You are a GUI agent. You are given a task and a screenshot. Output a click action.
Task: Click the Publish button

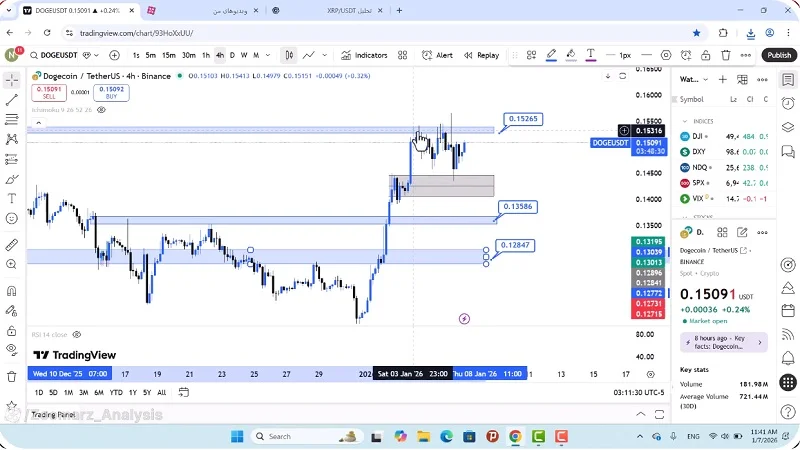click(778, 55)
